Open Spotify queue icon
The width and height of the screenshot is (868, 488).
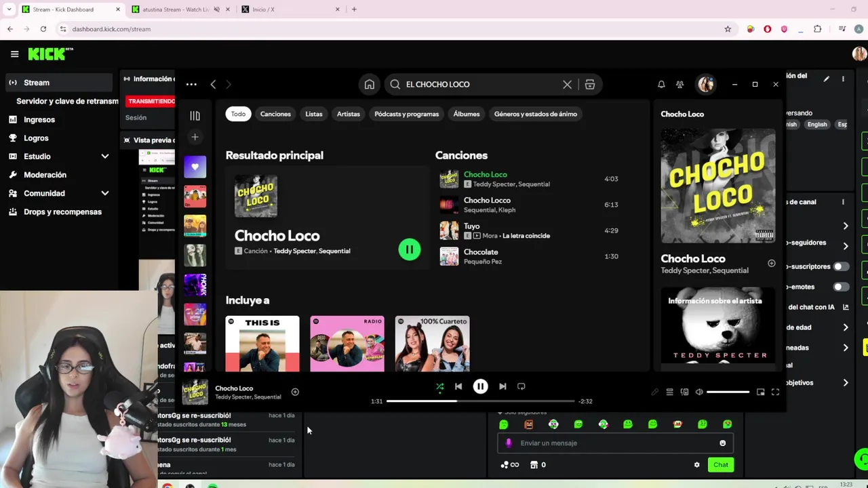point(669,392)
